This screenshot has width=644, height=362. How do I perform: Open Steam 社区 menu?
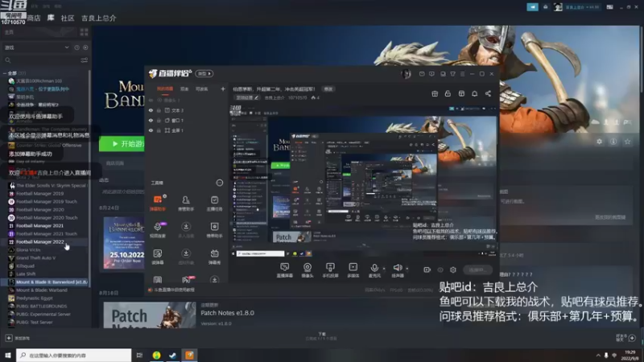pyautogui.click(x=68, y=18)
